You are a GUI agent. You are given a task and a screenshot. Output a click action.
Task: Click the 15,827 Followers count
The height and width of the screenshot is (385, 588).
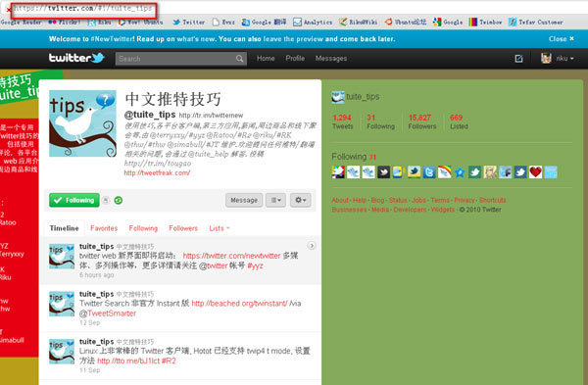422,121
